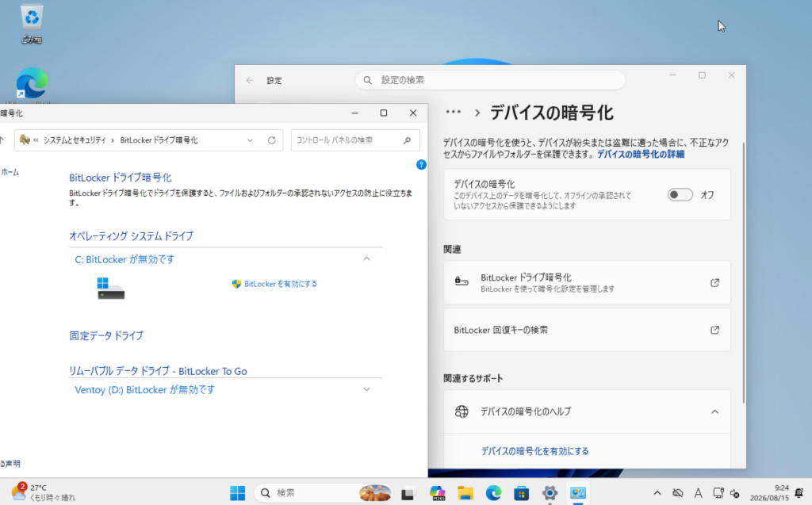Viewport: 812px width, 505px height.
Task: Collapse the C: drive BitLocker section
Action: pyautogui.click(x=366, y=259)
